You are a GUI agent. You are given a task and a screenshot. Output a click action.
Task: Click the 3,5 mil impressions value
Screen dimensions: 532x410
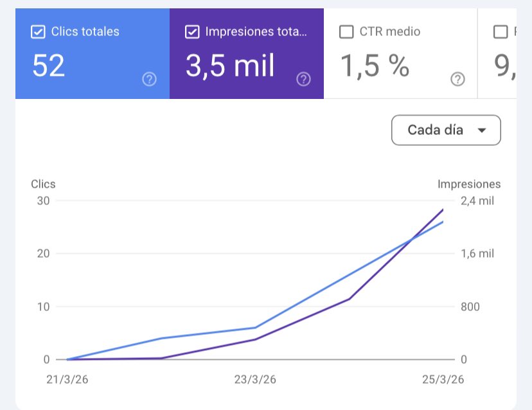point(229,66)
